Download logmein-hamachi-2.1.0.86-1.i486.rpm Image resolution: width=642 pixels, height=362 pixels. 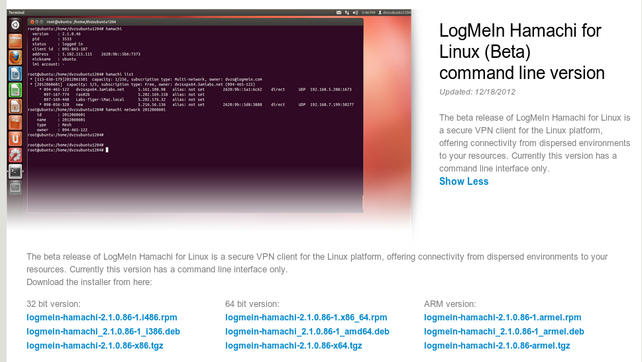[102, 317]
